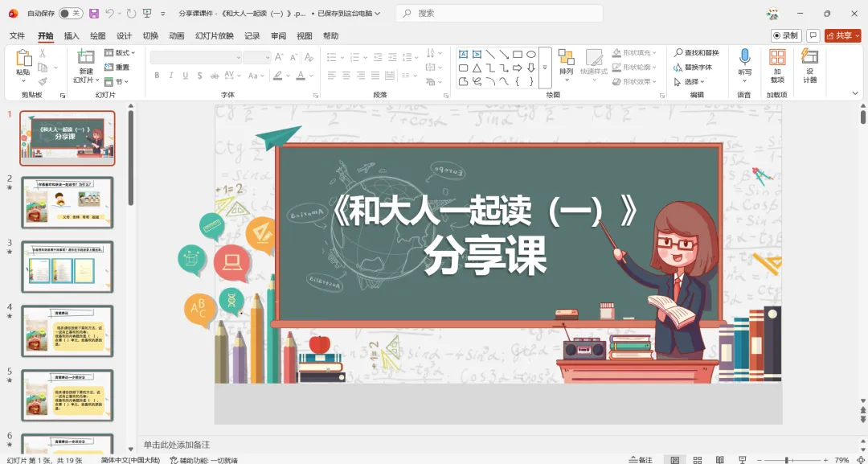The width and height of the screenshot is (868, 464).
Task: Click the Paste (粘贴) clipboard icon
Action: click(24, 58)
